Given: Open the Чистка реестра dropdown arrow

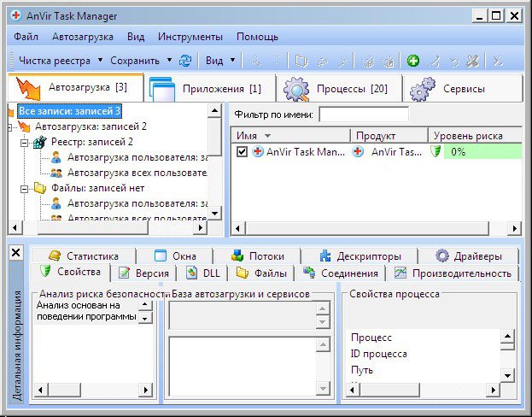Looking at the screenshot, I should point(100,61).
